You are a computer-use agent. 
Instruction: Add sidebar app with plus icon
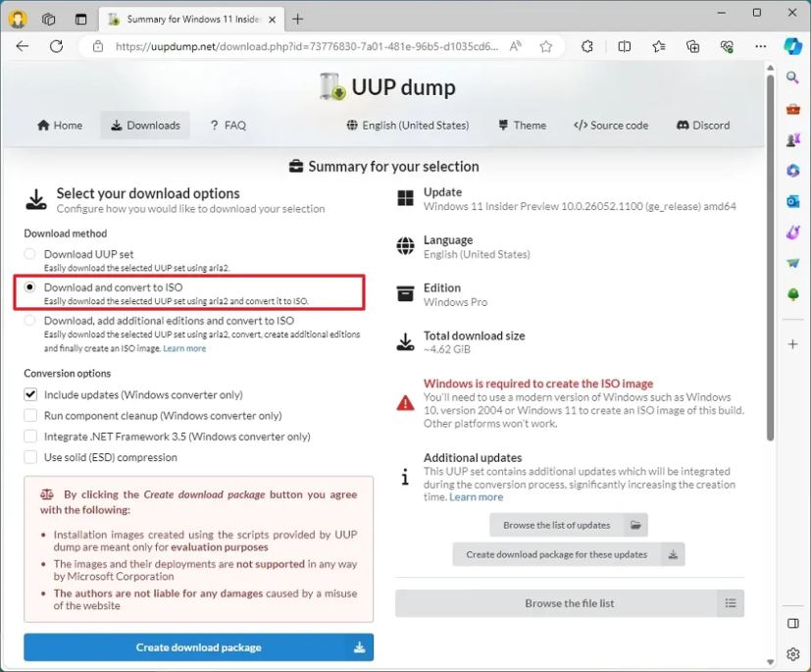[x=793, y=344]
